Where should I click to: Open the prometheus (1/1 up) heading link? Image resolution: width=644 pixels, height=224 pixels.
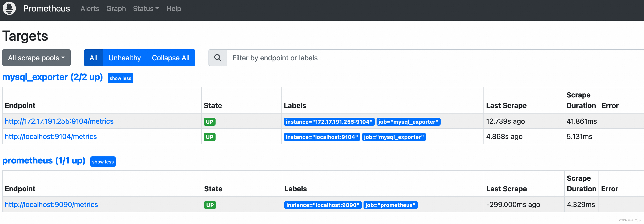(44, 161)
